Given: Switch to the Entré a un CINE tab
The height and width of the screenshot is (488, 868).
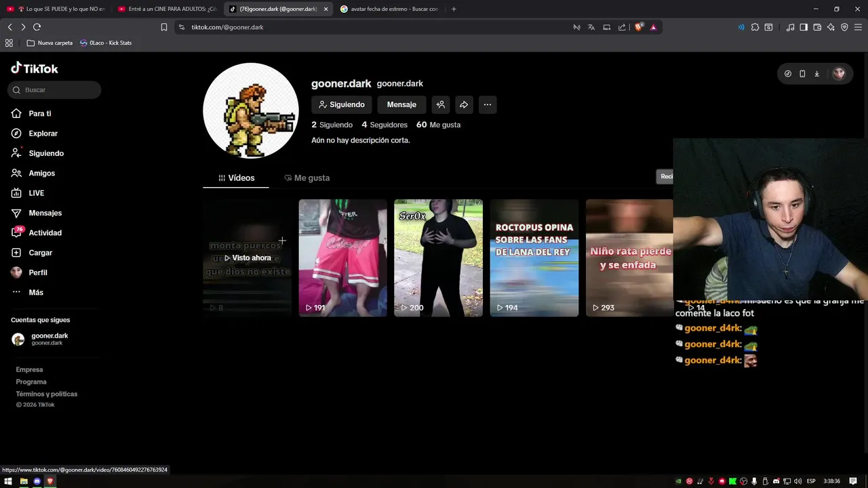Looking at the screenshot, I should click(x=167, y=9).
